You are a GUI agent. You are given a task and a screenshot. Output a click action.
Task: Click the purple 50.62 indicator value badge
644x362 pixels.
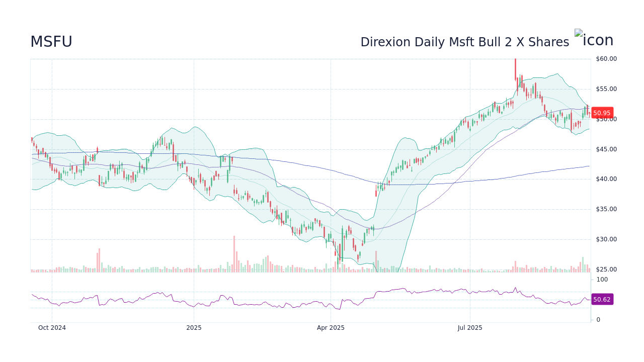(x=602, y=300)
